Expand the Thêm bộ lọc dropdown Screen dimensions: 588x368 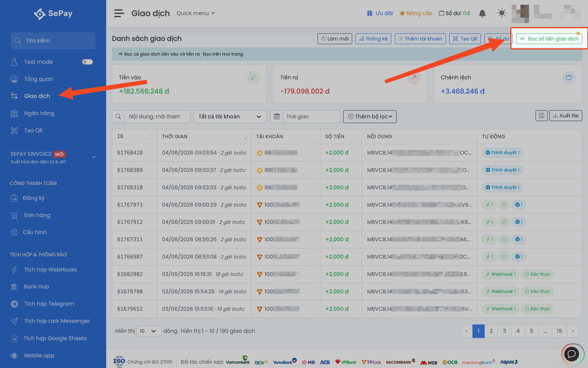coord(370,117)
